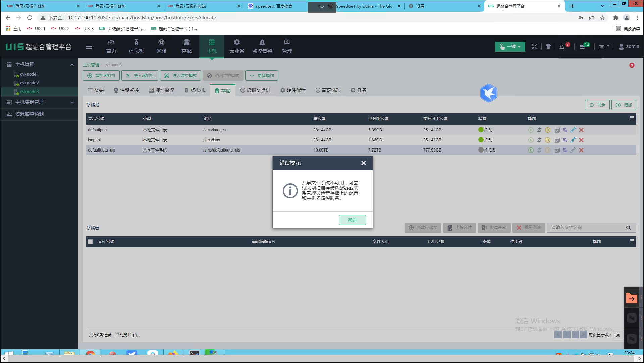644x363 pixels.
Task: Open the 一键 dropdown button
Action: coord(510,47)
